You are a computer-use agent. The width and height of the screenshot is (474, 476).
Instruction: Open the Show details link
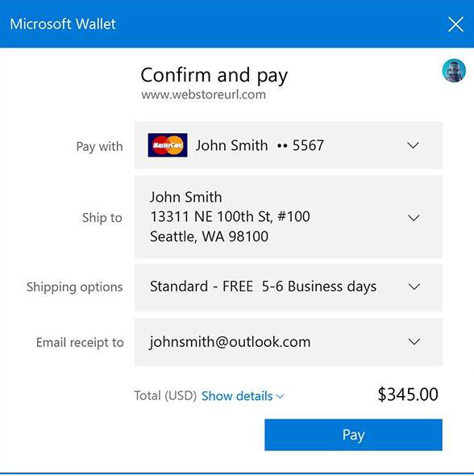(237, 396)
